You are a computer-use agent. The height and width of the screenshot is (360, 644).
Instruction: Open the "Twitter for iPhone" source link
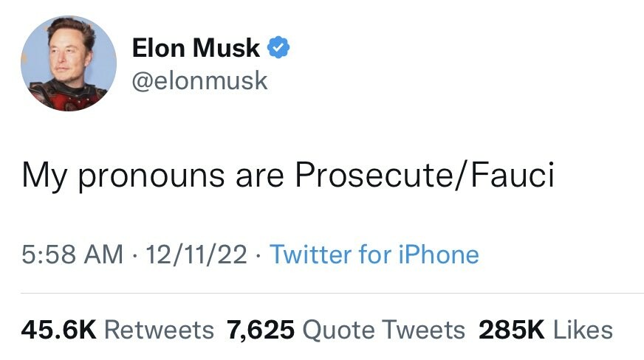[x=374, y=255]
